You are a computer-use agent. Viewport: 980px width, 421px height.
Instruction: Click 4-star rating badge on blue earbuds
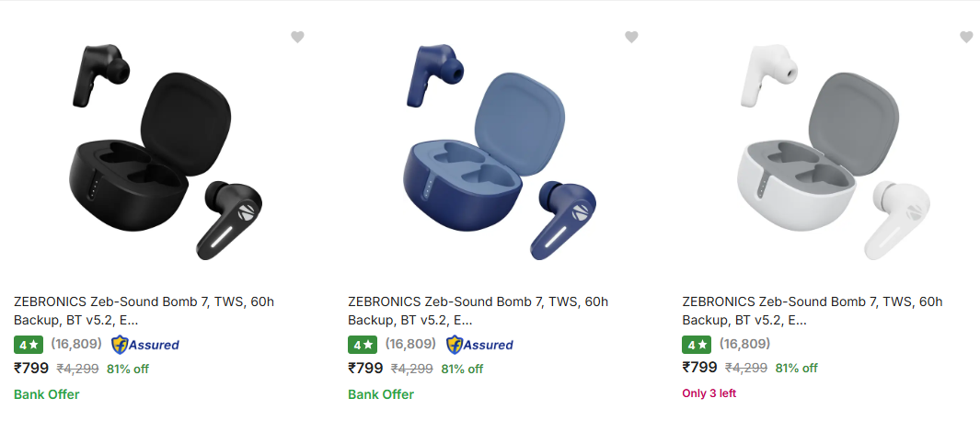[362, 345]
